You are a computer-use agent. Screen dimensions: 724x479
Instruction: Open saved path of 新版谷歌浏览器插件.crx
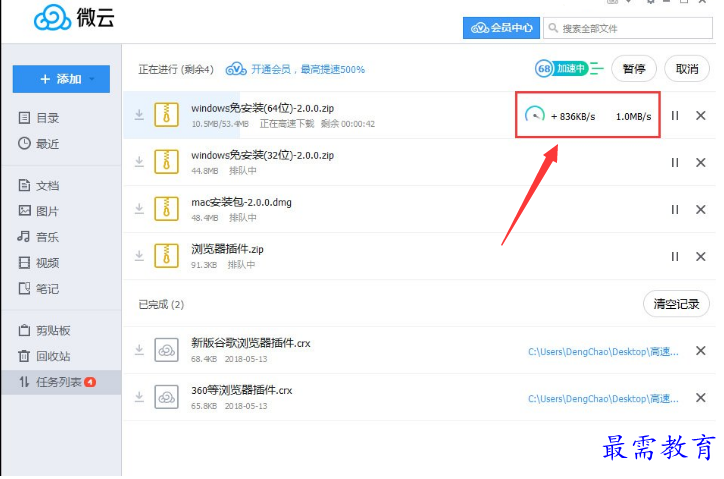[x=603, y=352]
